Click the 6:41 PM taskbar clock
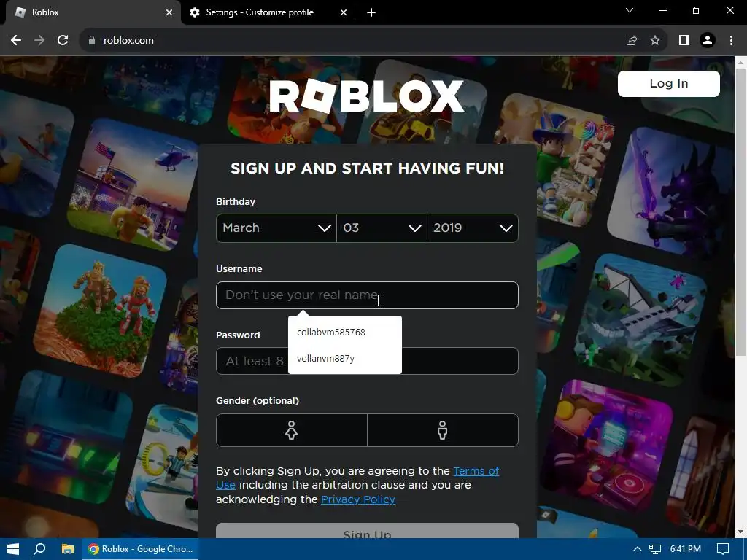Screen dimensions: 747x560 685,549
